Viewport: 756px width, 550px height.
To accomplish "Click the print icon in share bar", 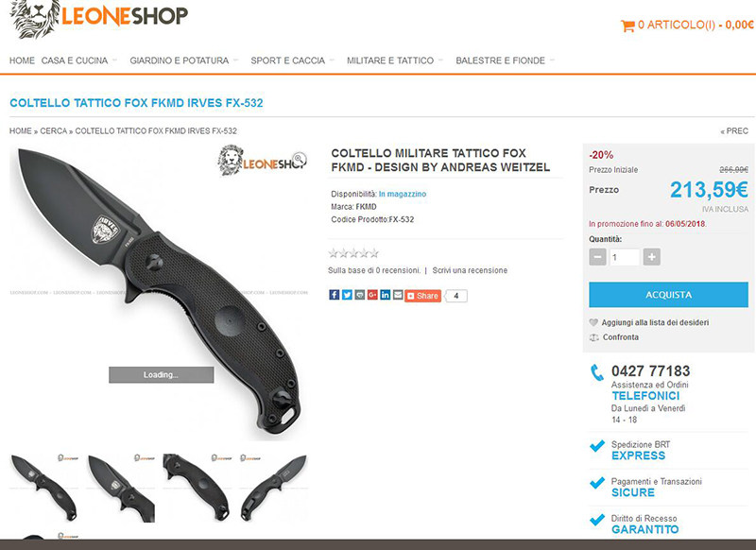I will pos(360,295).
